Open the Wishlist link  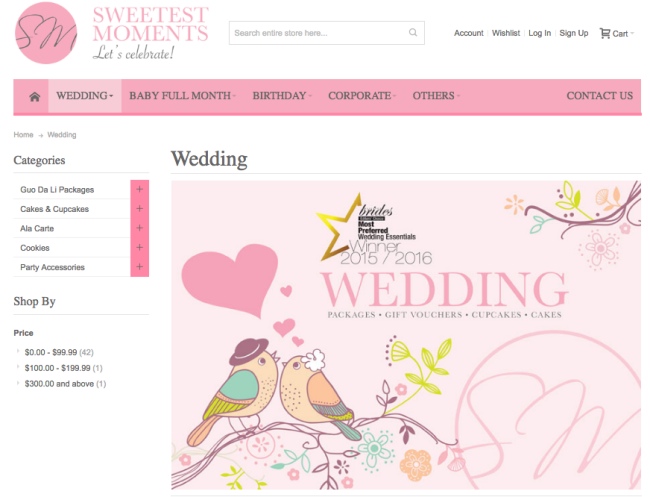tap(506, 33)
